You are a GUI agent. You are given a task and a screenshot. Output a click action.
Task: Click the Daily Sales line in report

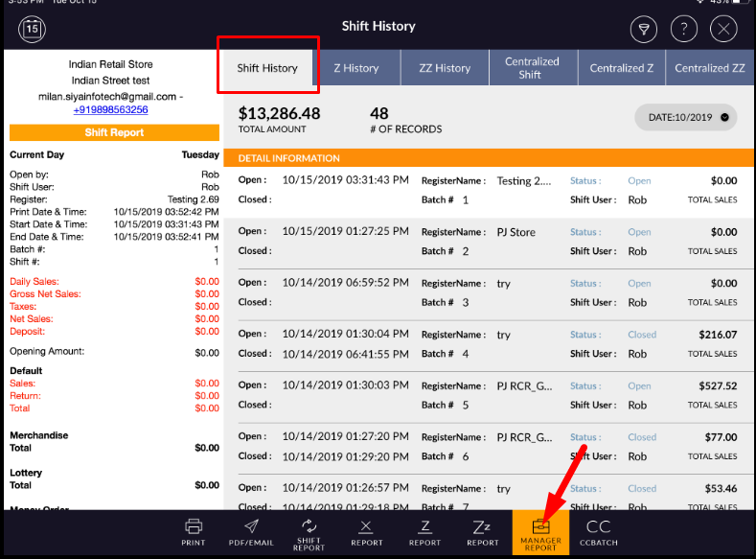pos(114,281)
